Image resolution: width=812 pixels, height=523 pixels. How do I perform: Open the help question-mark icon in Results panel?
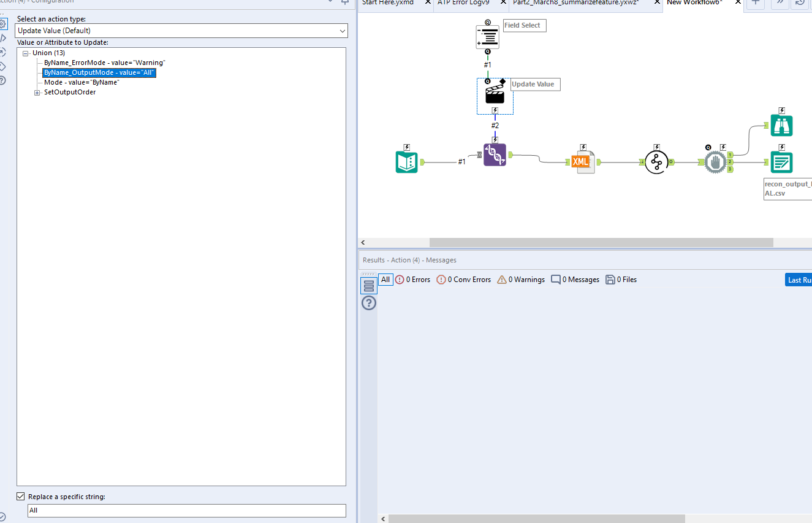(368, 302)
